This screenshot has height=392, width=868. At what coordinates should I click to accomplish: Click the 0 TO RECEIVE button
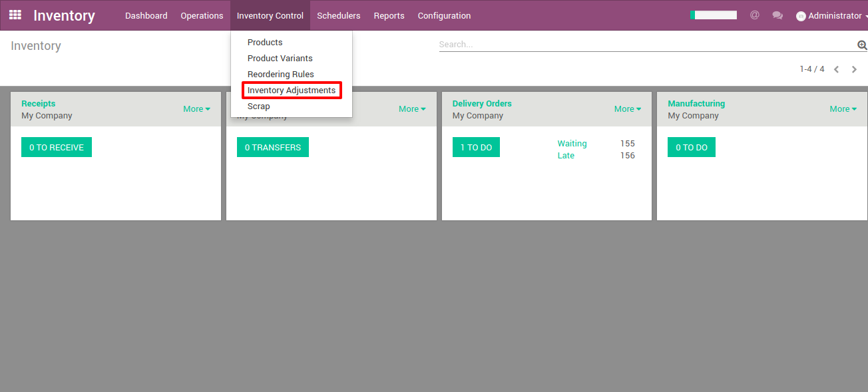[57, 147]
